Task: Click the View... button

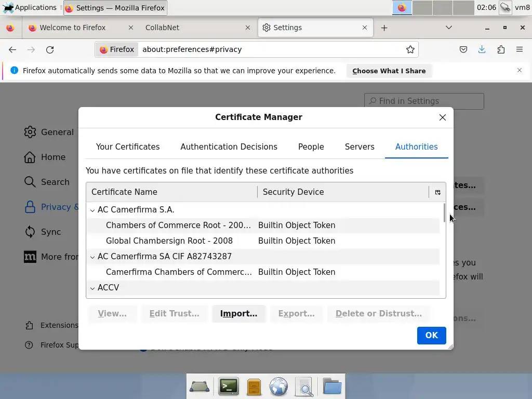Action: pos(112,313)
